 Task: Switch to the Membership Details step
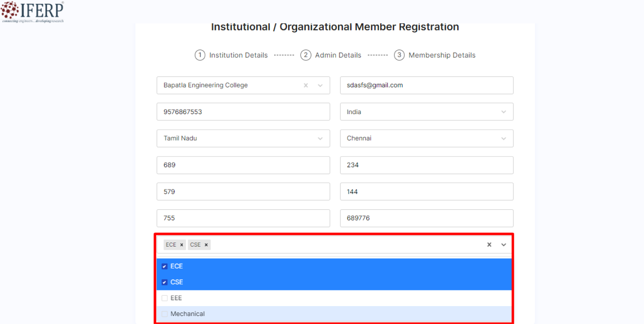[442, 55]
